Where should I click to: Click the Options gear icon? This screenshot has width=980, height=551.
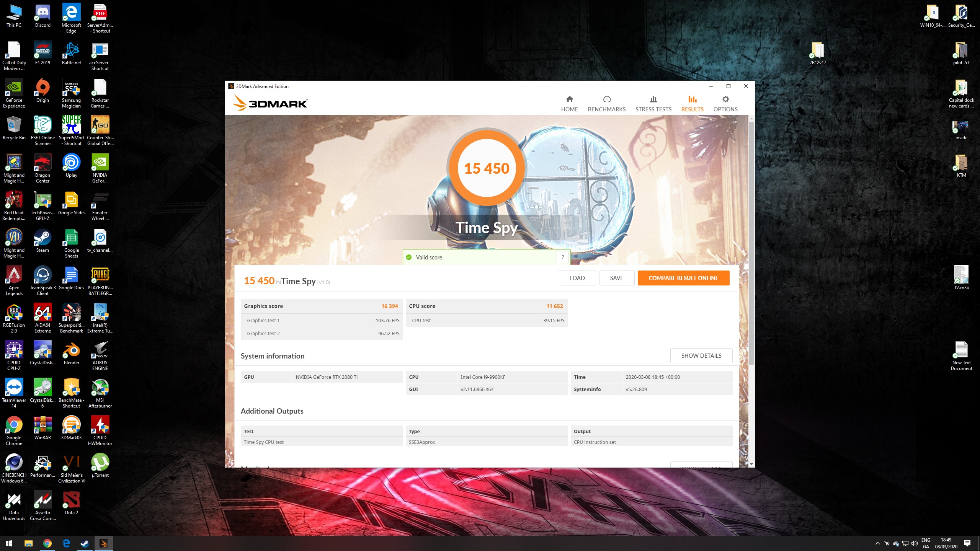(725, 99)
